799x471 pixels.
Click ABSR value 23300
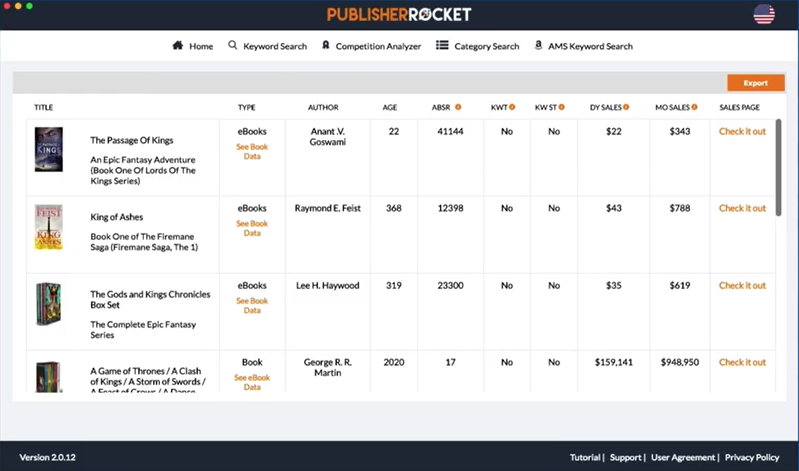[x=450, y=285]
